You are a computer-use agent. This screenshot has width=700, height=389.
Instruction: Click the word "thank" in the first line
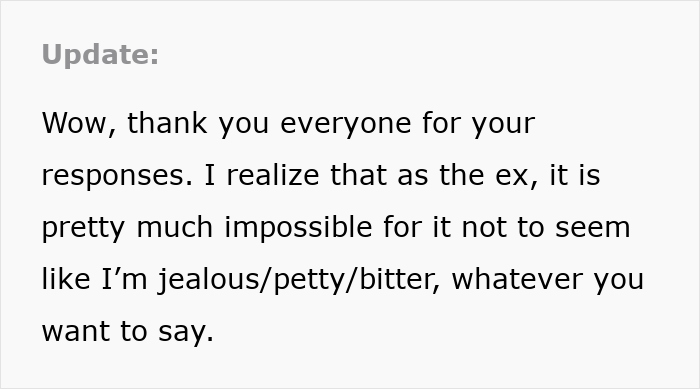[x=167, y=123]
